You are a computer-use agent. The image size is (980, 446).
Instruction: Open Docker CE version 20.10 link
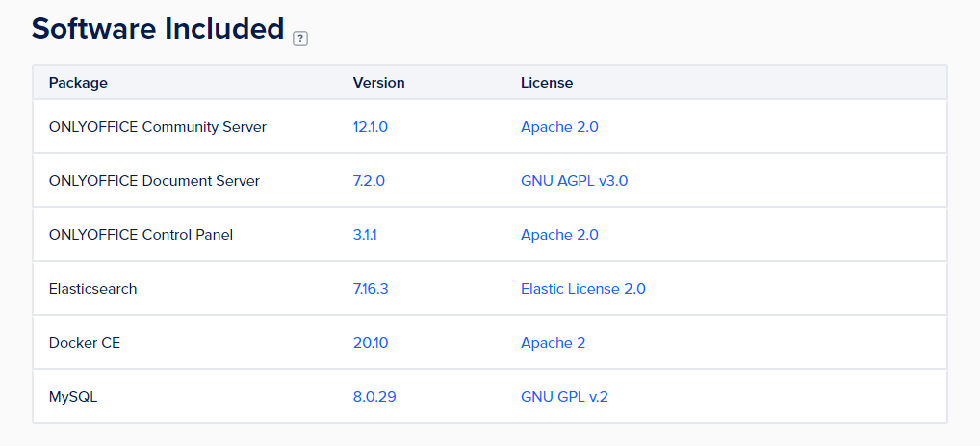371,343
